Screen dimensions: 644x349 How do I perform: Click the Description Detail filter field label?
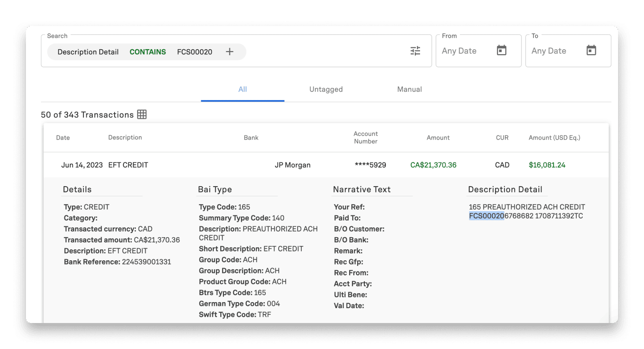[88, 52]
